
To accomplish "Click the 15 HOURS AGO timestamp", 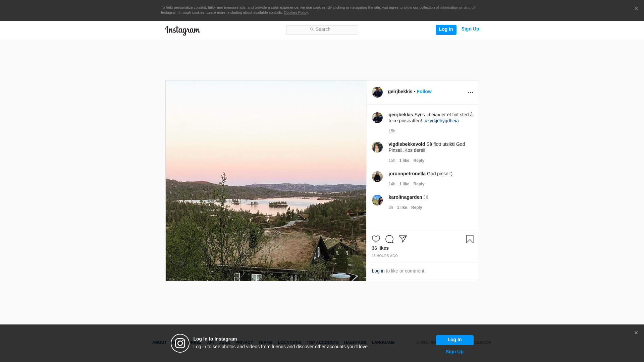I will (384, 256).
